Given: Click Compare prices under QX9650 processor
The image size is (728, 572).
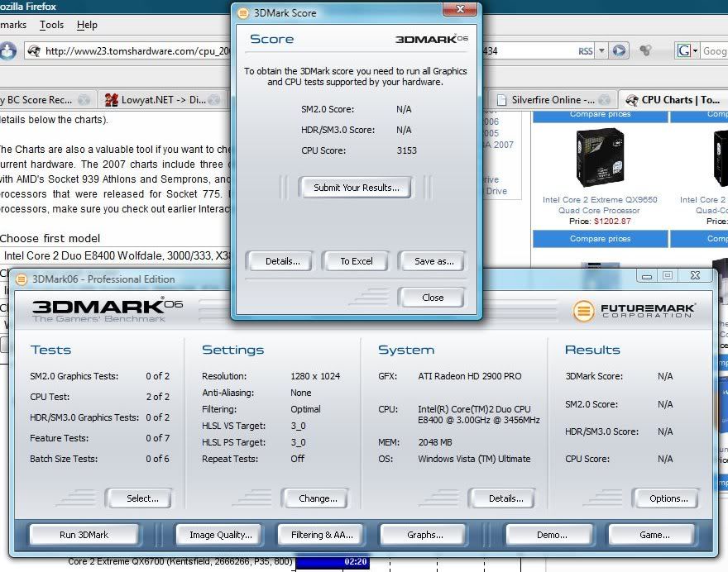Looking at the screenshot, I should pyautogui.click(x=600, y=239).
